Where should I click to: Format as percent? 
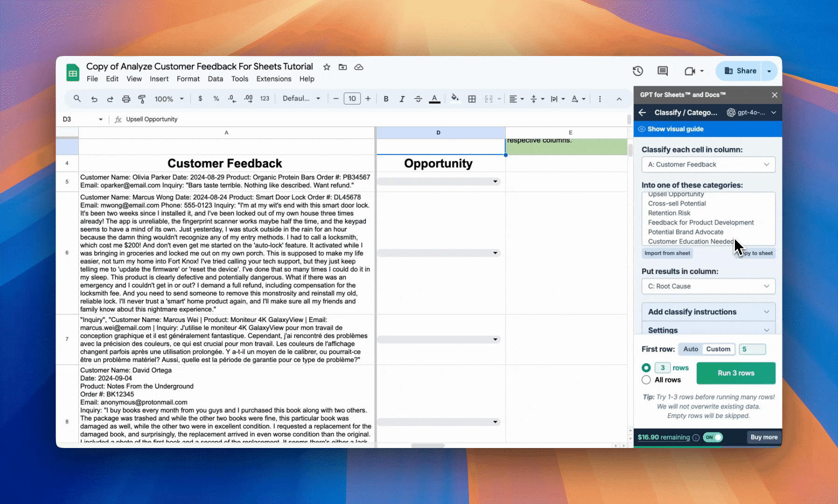[216, 98]
